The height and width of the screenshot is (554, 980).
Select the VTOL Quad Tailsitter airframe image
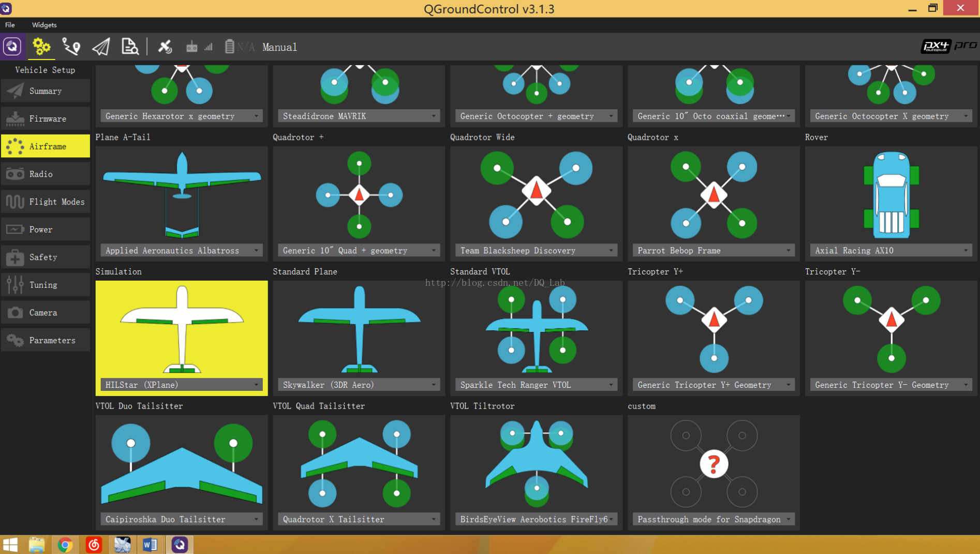pos(359,464)
